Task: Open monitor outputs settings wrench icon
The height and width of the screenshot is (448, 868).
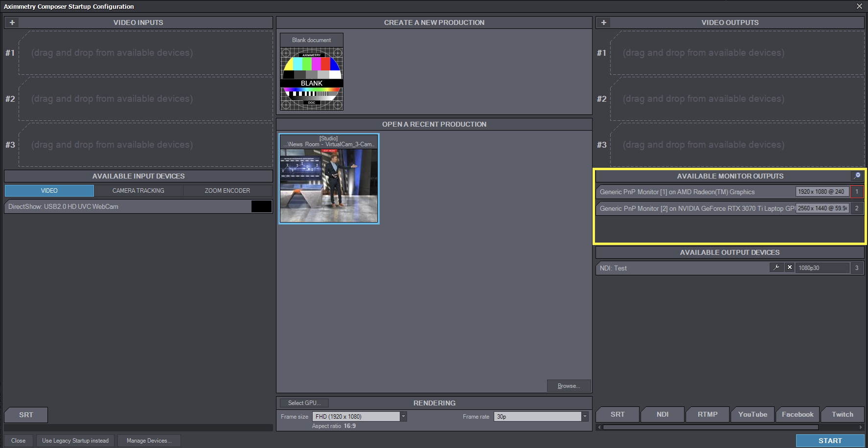Action: [x=857, y=176]
